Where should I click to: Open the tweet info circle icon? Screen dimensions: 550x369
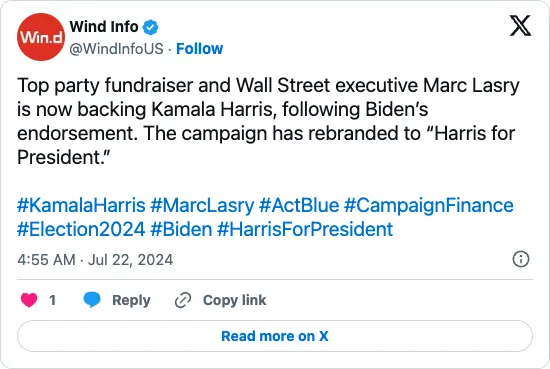point(521,260)
